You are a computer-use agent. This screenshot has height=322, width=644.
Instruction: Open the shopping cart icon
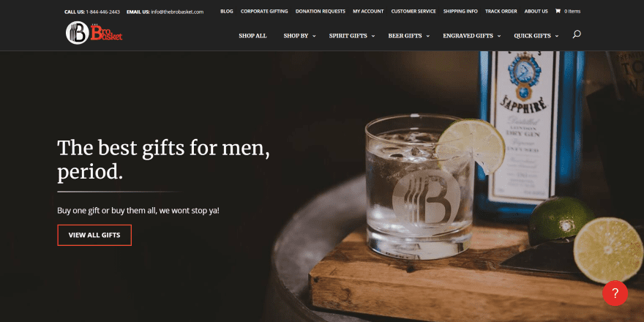point(558,11)
